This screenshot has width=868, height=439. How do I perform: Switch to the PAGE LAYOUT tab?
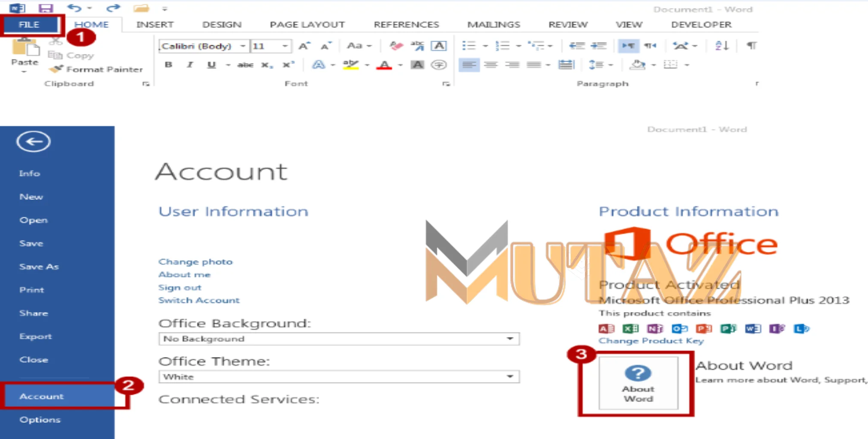(x=307, y=24)
